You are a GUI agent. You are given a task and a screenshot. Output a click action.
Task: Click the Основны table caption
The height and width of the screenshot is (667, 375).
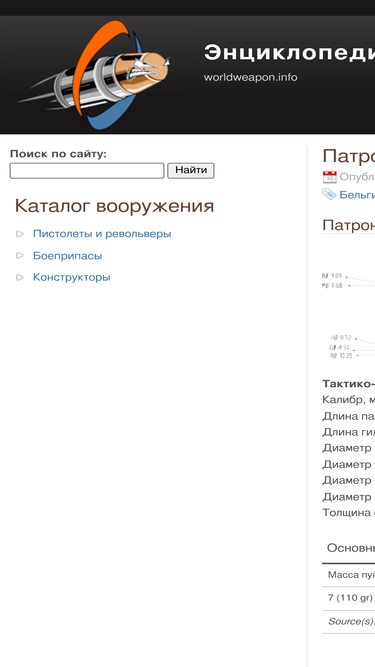[351, 548]
